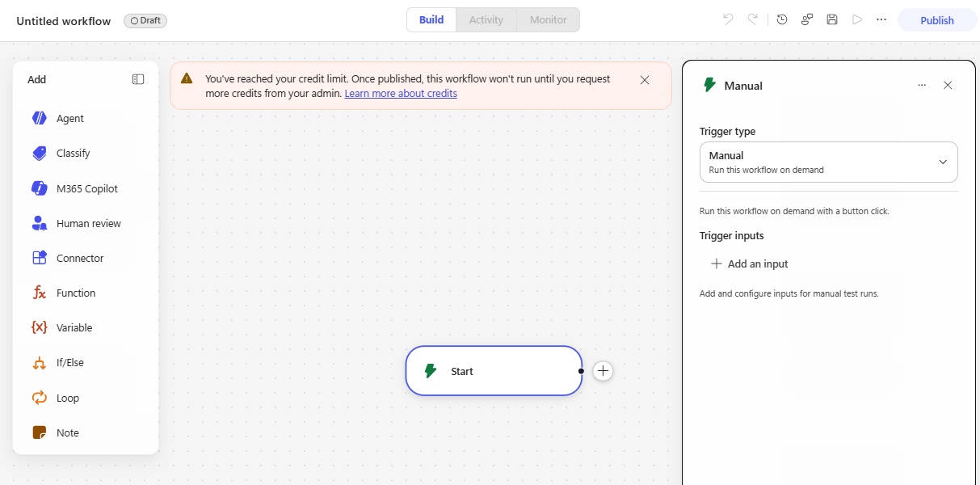Open the feedback chat icon

click(x=807, y=19)
